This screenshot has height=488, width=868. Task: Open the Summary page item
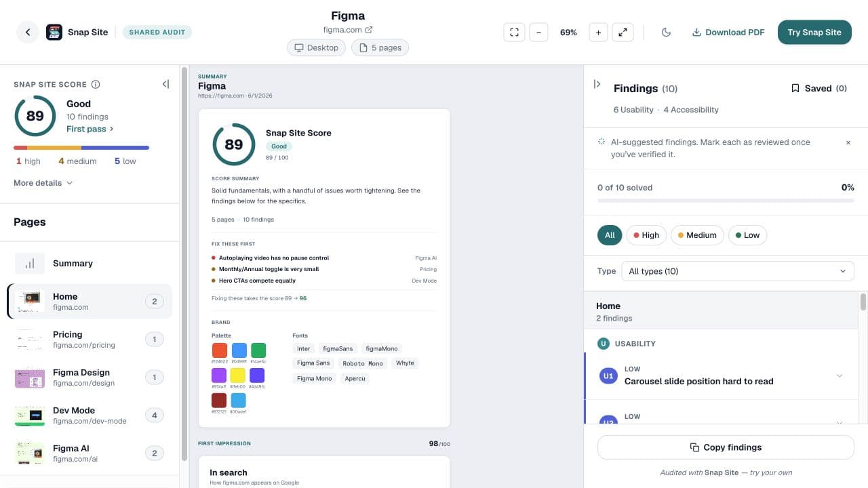coord(90,263)
